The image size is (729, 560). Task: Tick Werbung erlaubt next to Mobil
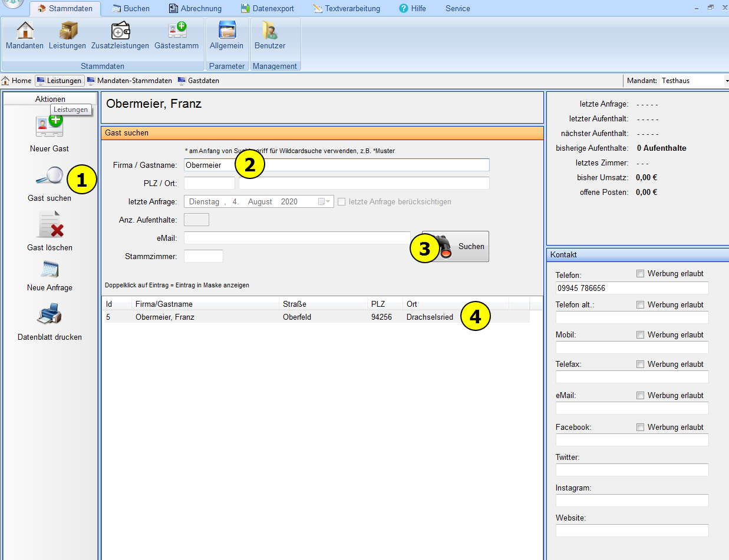tap(640, 335)
